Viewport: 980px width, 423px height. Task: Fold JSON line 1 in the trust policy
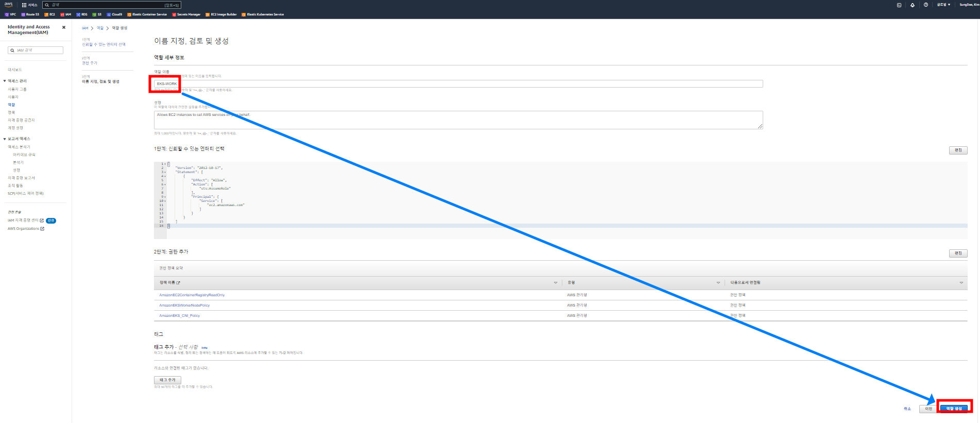click(x=165, y=164)
